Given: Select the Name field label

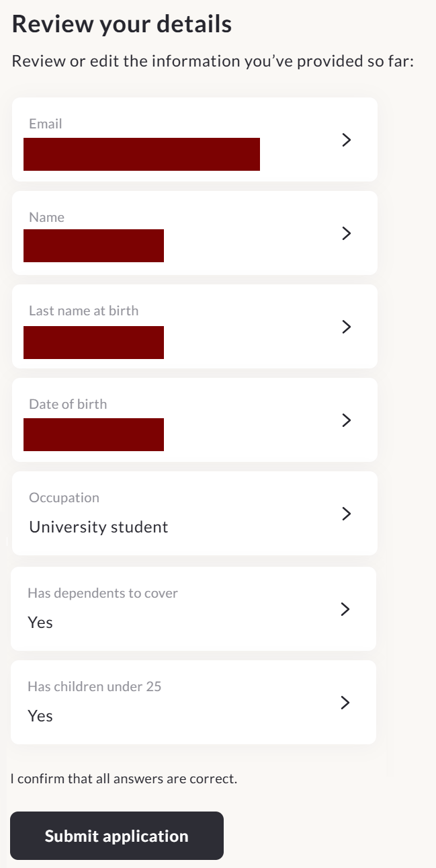Looking at the screenshot, I should 47,217.
